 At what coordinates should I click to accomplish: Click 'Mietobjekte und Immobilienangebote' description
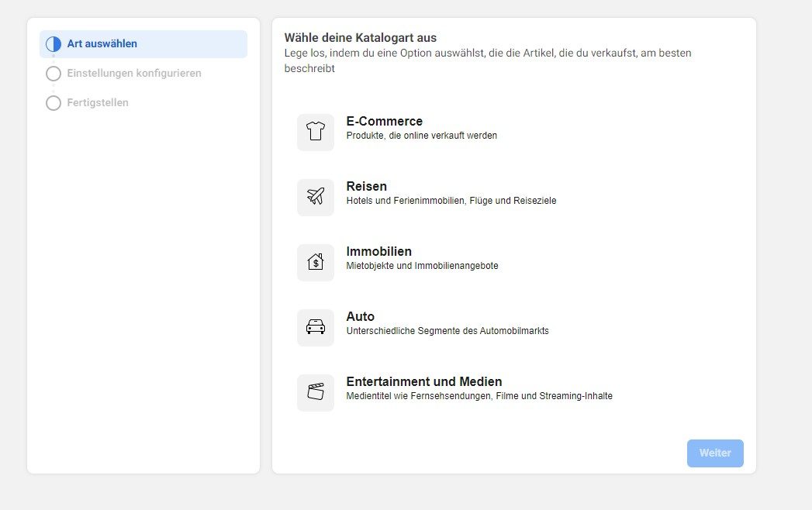[x=422, y=266]
